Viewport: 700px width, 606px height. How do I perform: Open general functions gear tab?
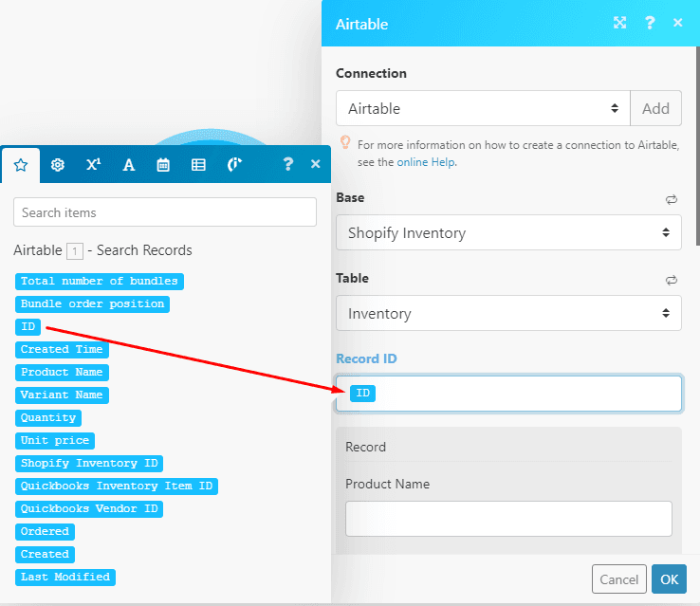(x=57, y=165)
